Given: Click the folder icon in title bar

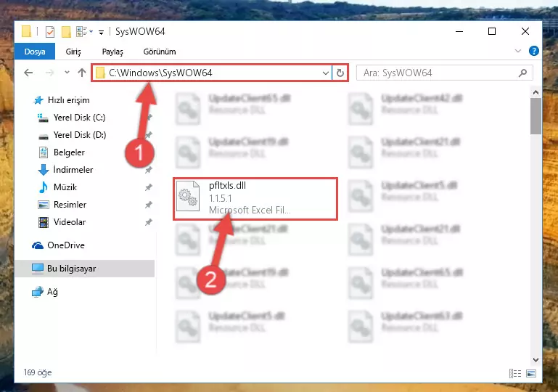Looking at the screenshot, I should tap(26, 31).
